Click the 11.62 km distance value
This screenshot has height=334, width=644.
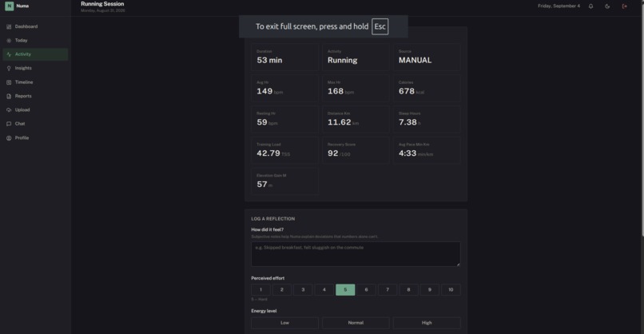pos(343,122)
